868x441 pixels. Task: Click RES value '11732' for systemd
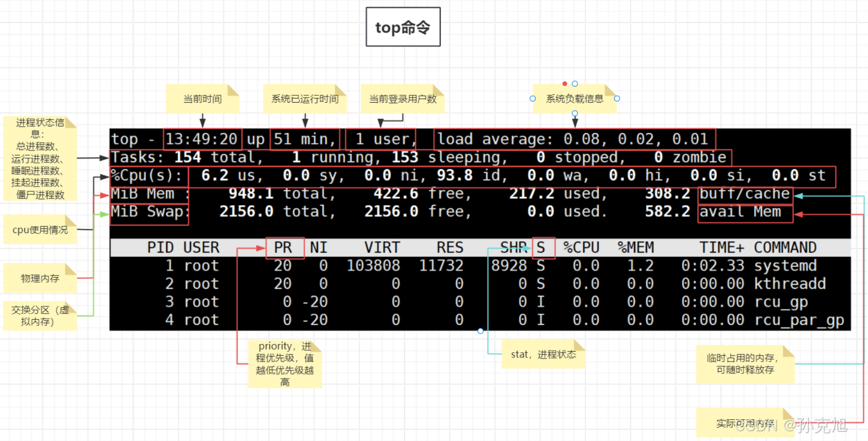coord(441,266)
